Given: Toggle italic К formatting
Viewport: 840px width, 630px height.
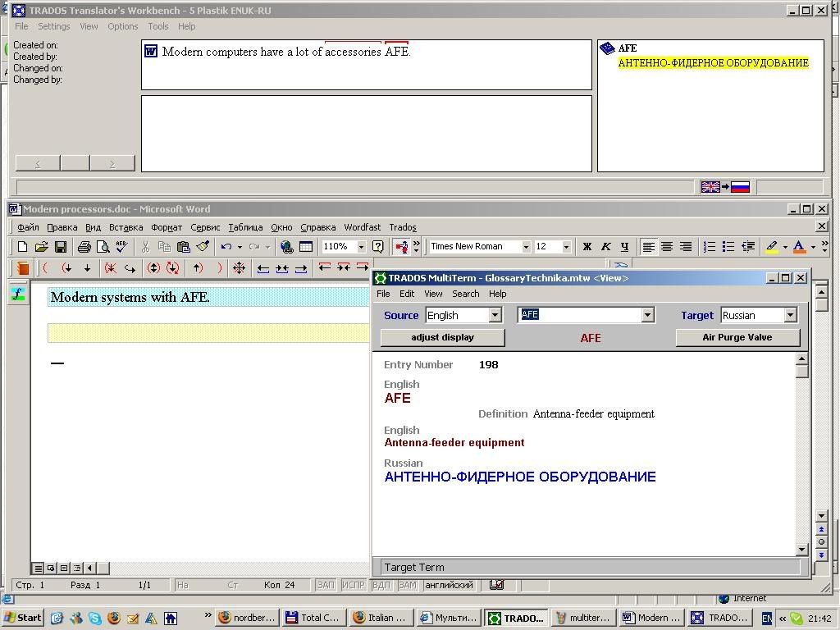Looking at the screenshot, I should click(606, 246).
